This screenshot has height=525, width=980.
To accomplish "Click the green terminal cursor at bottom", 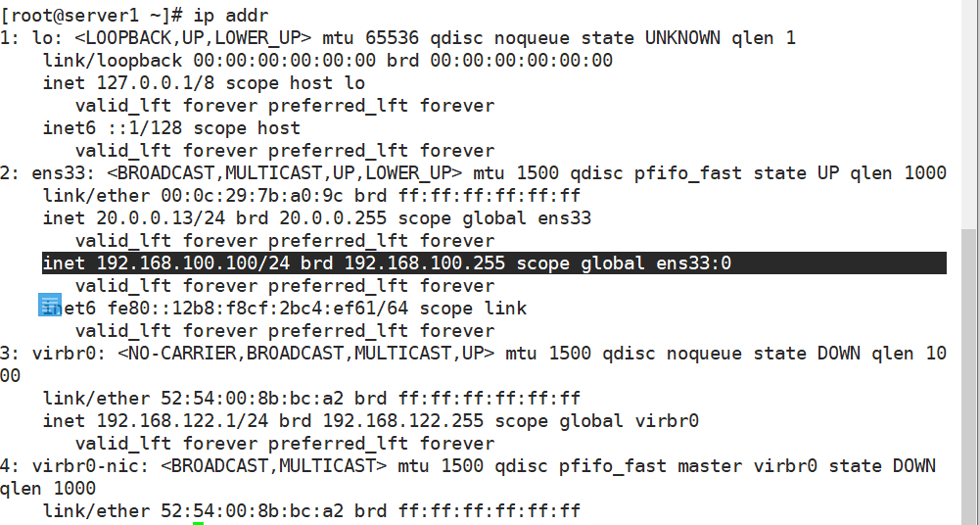I will pos(198,523).
